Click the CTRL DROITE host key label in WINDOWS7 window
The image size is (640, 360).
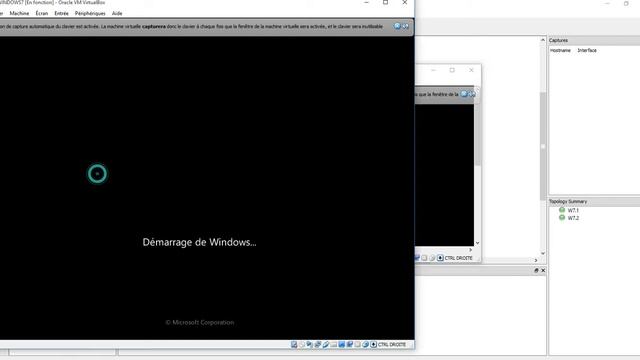(x=392, y=344)
